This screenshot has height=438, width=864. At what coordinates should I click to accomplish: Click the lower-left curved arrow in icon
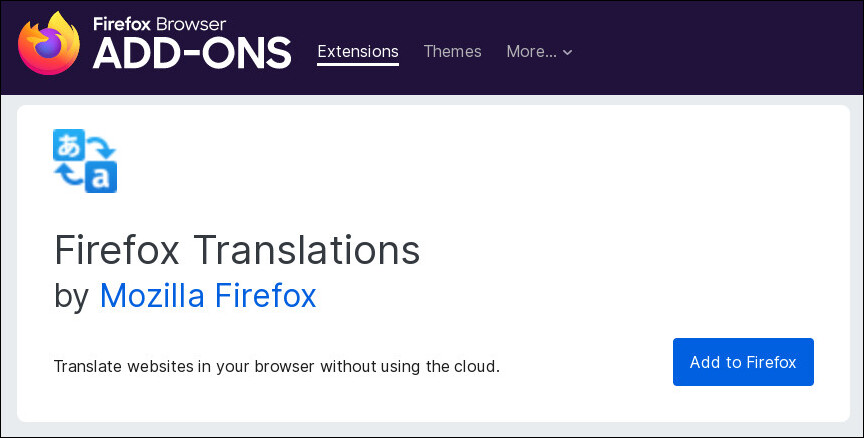coord(69,176)
